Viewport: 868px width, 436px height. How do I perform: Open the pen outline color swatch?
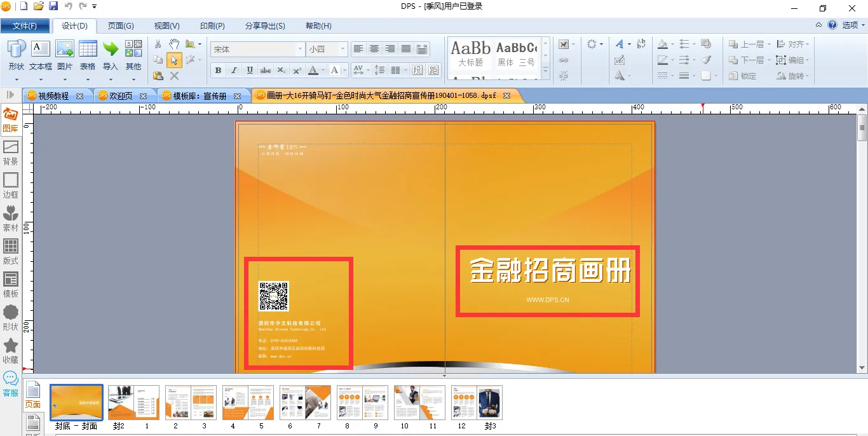tap(663, 60)
